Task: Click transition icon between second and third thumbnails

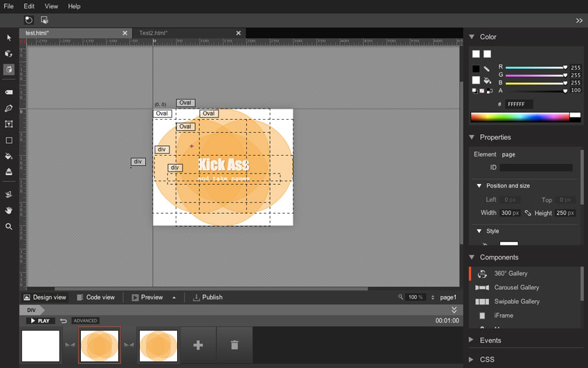Action: pyautogui.click(x=129, y=345)
